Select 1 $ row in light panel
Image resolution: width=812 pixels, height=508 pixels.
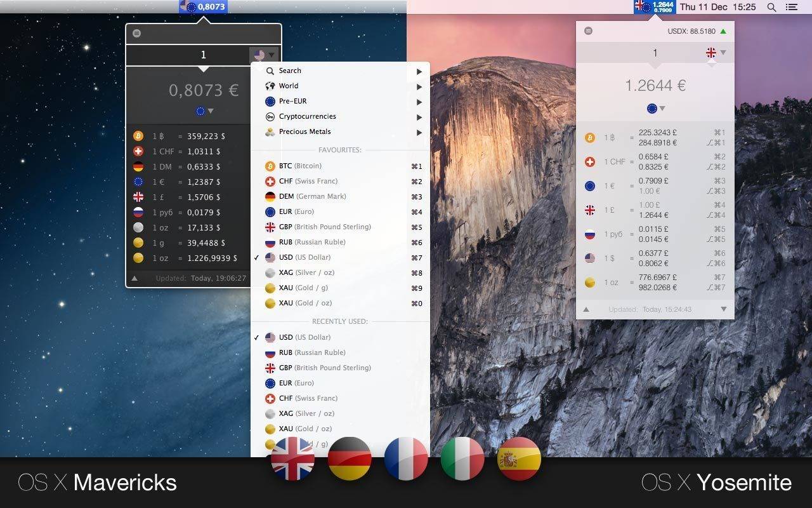(x=655, y=258)
